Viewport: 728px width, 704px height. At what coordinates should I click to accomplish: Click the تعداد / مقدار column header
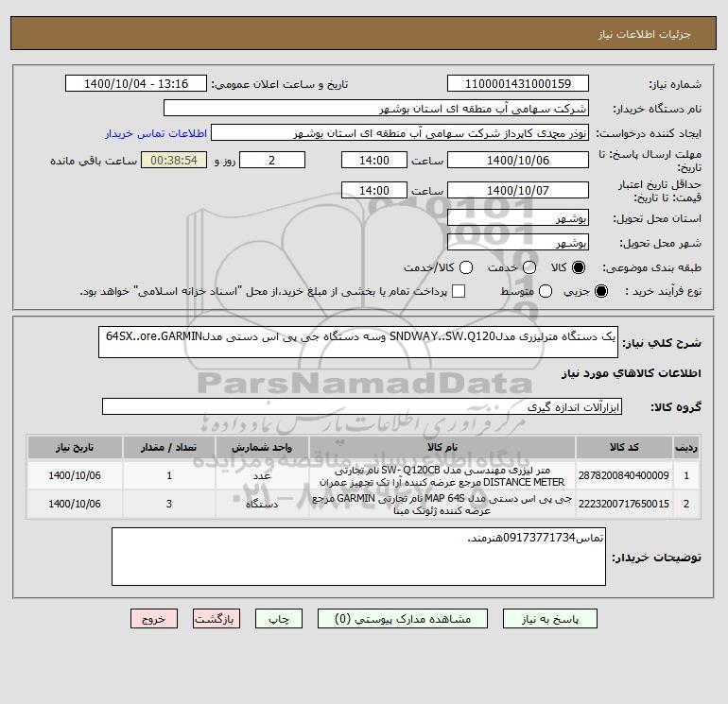[169, 447]
